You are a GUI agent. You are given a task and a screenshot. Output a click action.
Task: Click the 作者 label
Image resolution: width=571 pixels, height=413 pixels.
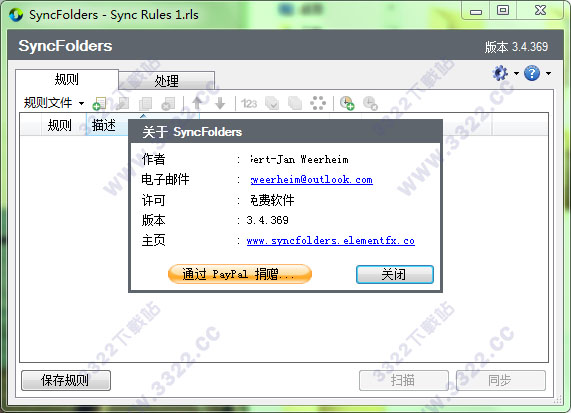153,159
